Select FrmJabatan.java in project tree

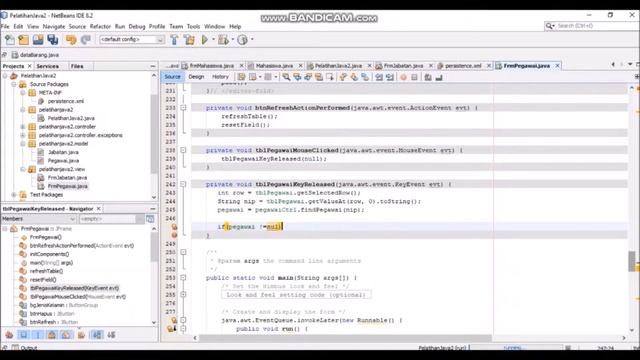tap(67, 178)
